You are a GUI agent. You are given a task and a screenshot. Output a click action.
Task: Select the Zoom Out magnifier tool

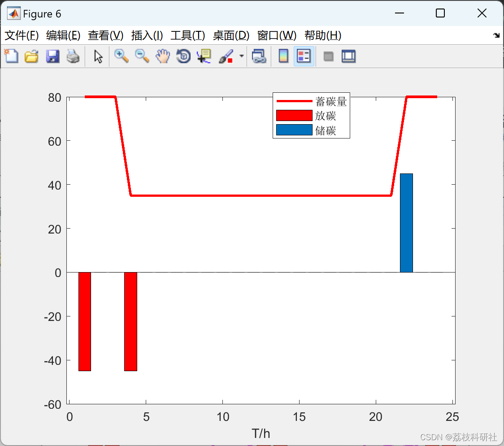coord(142,56)
